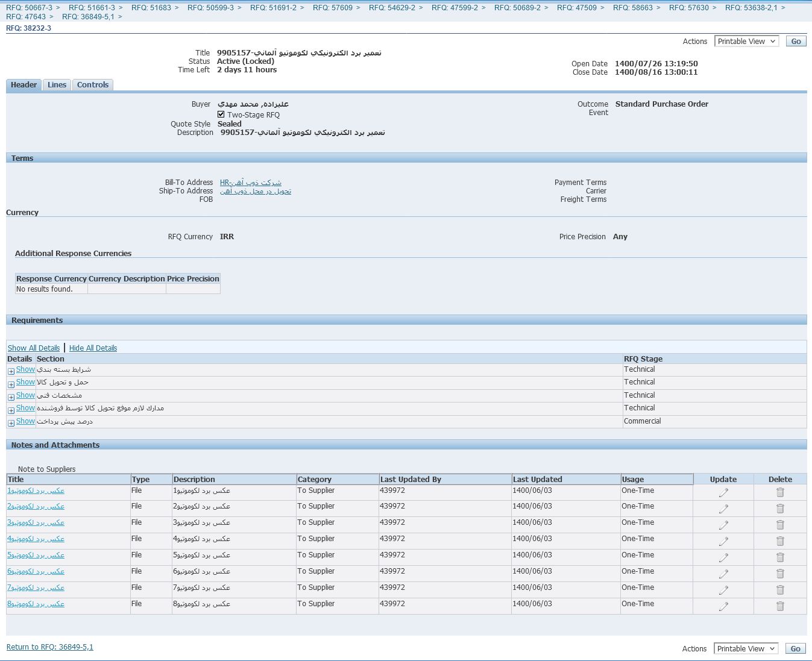Open breadcrumb RFQ: 53638-2,1
This screenshot has width=812, height=661.
click(x=751, y=8)
